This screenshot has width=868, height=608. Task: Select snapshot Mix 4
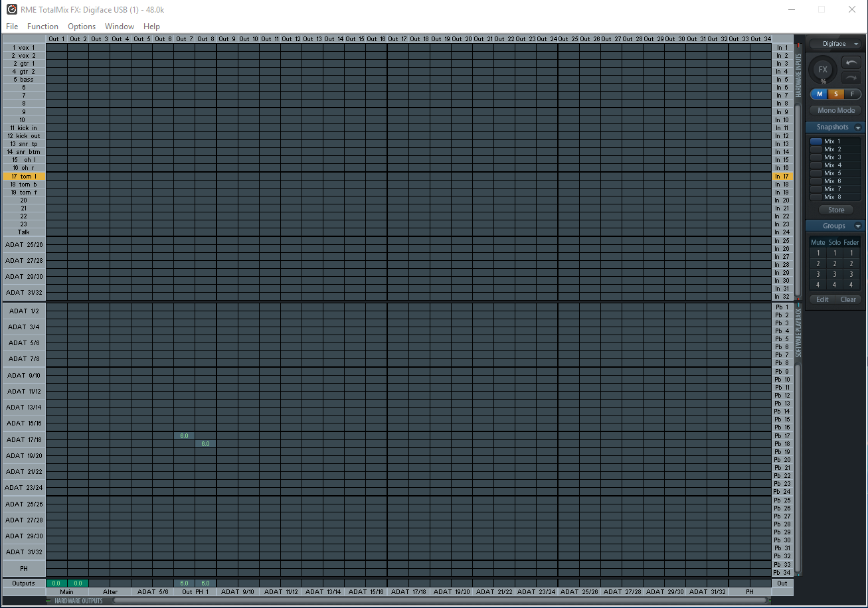click(835, 165)
